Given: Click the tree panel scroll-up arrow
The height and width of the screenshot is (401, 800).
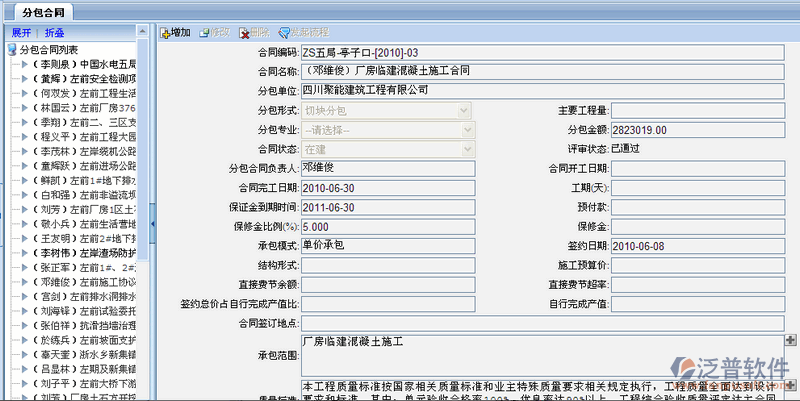Looking at the screenshot, I should pyautogui.click(x=142, y=31).
